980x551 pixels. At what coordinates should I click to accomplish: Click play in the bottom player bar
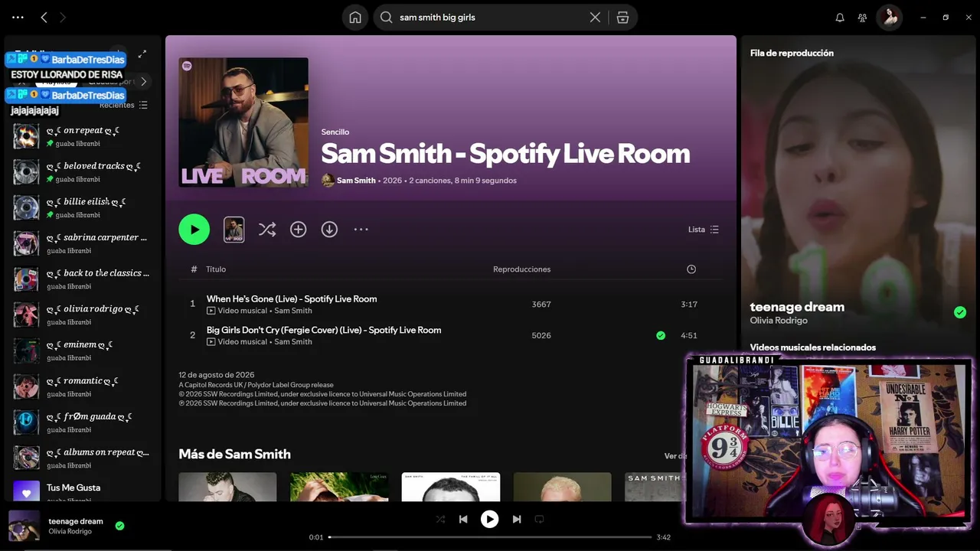[489, 519]
